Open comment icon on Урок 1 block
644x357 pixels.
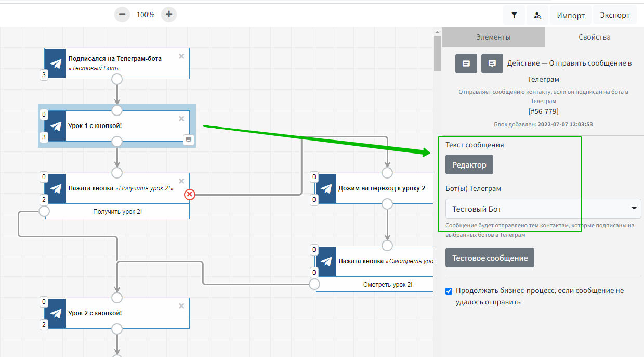pyautogui.click(x=189, y=139)
